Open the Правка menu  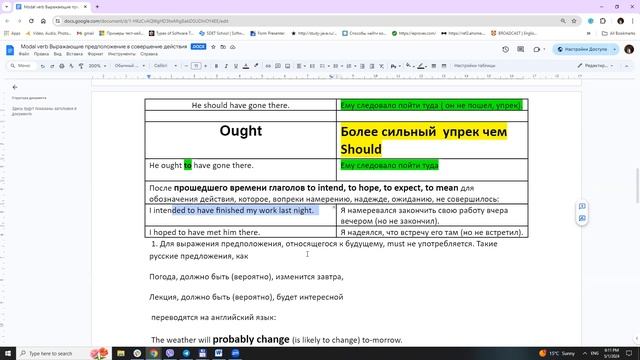pos(42,54)
